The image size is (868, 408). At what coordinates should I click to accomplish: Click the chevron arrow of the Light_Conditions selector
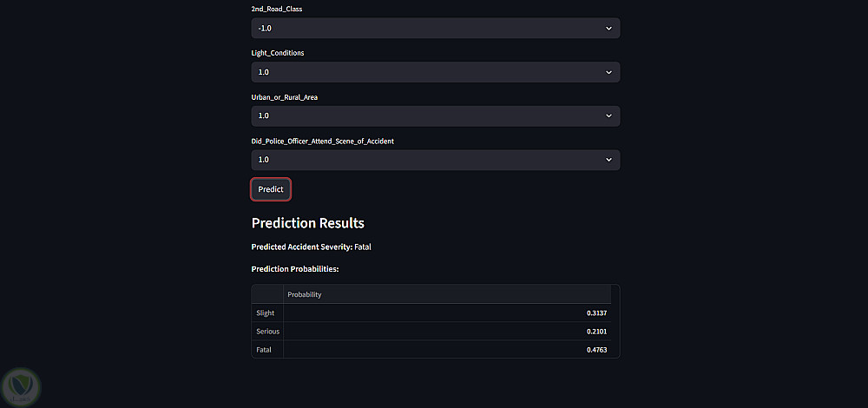point(608,72)
